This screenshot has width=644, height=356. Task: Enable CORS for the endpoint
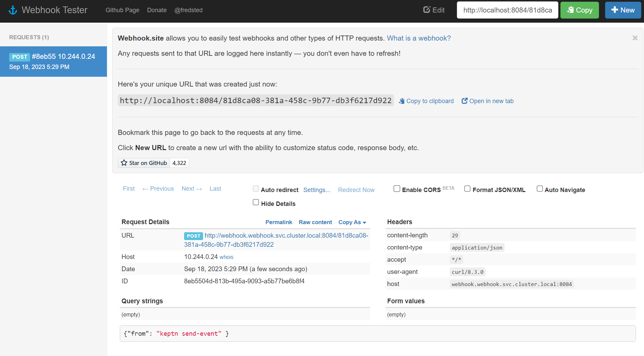coord(397,188)
